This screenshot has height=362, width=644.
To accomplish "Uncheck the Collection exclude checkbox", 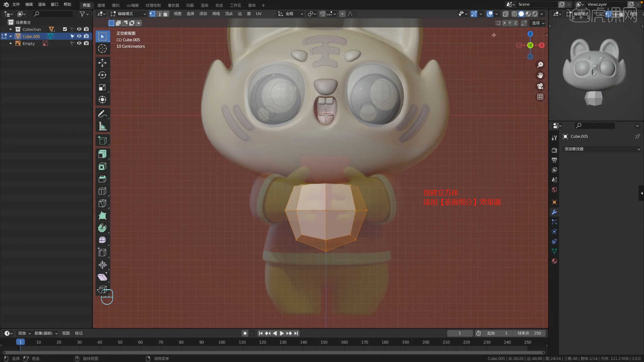I will tap(65, 29).
